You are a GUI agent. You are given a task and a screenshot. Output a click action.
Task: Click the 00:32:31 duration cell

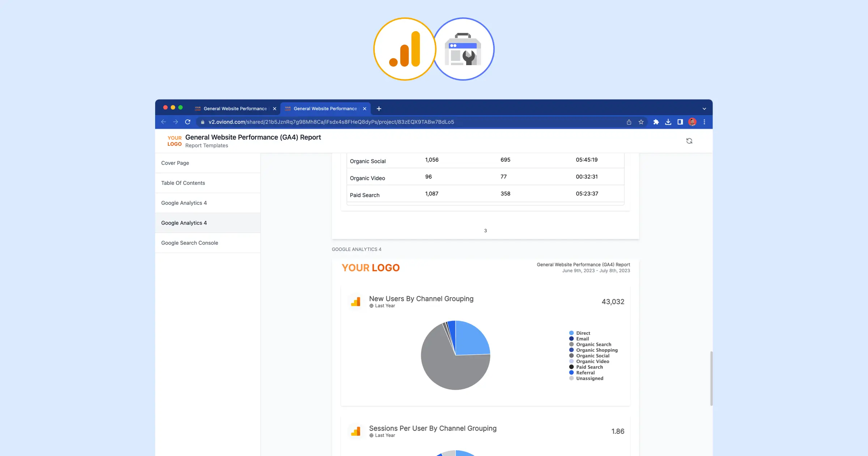click(587, 177)
